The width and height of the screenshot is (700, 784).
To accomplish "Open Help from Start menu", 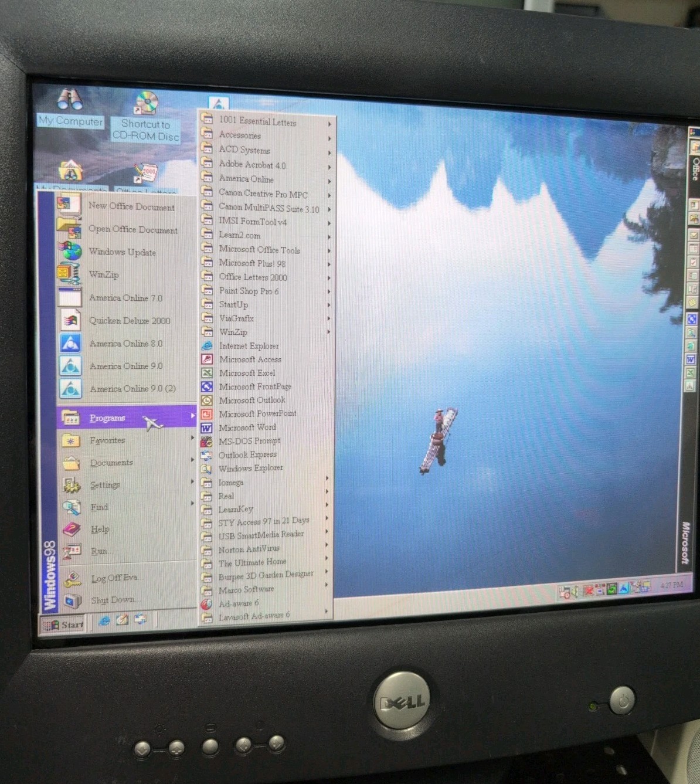I will pyautogui.click(x=126, y=529).
